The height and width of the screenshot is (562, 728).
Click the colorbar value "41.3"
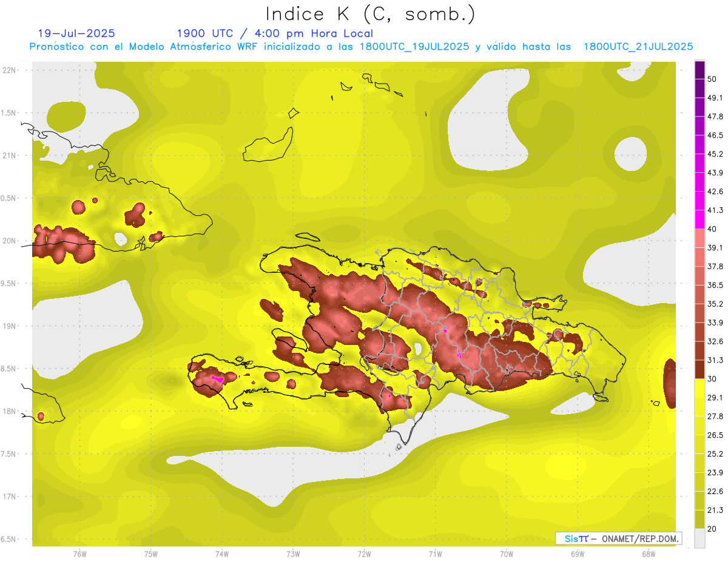click(x=715, y=210)
